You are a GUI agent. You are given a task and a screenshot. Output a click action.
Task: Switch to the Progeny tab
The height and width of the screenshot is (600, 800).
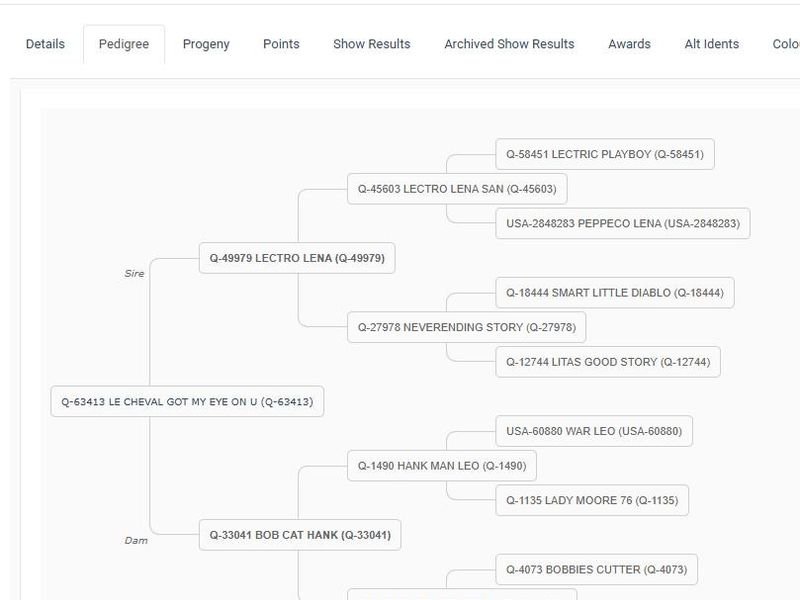[x=206, y=44]
